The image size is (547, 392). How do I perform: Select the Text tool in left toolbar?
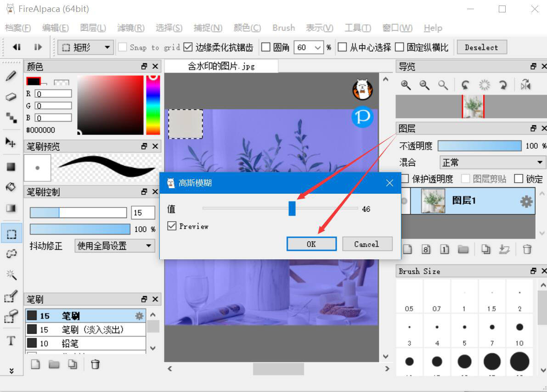[11, 341]
